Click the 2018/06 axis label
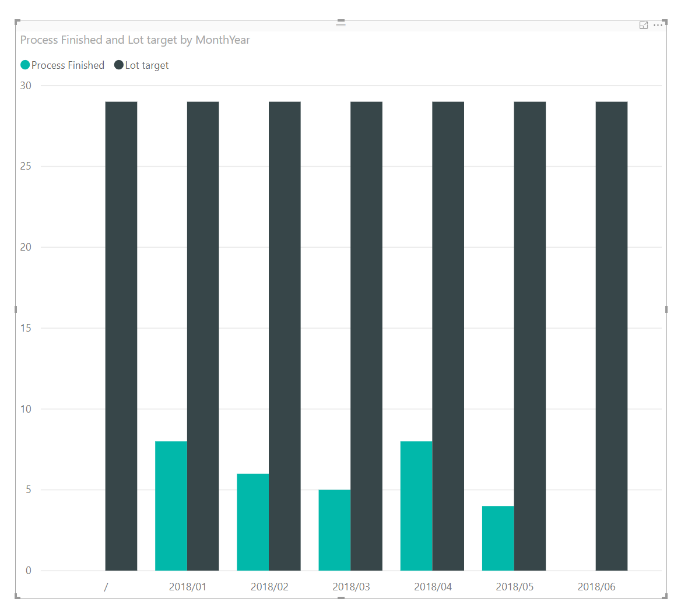 (x=596, y=587)
